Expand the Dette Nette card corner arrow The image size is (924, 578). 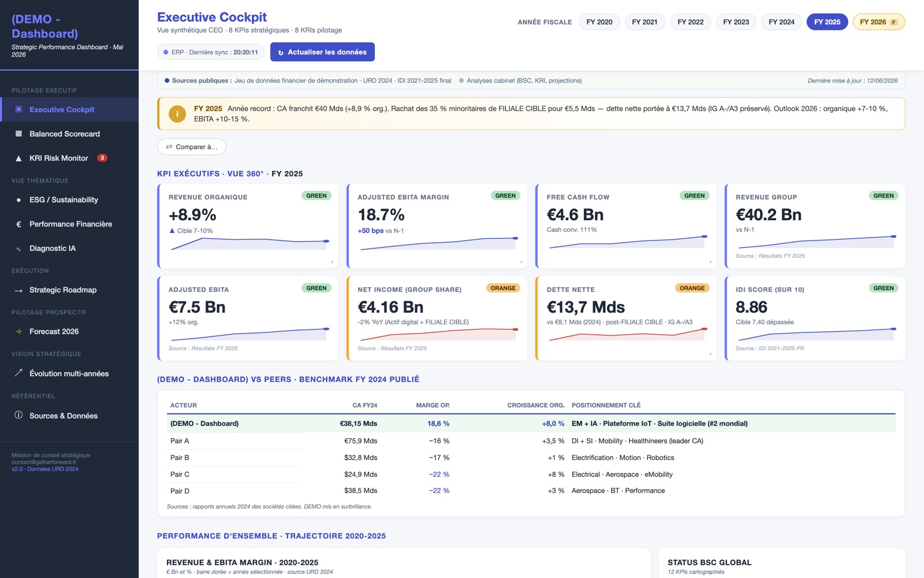point(710,354)
